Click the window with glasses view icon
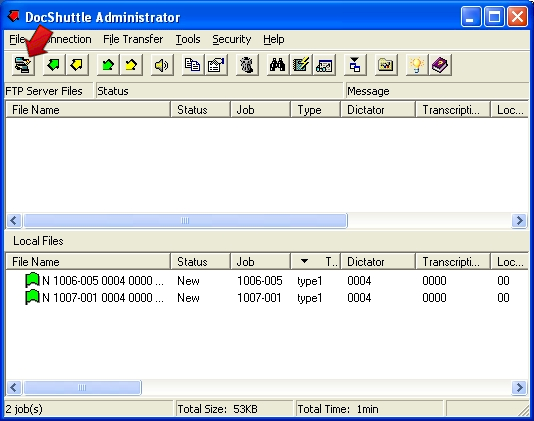Screen dimensions: 534x421 [324, 65]
